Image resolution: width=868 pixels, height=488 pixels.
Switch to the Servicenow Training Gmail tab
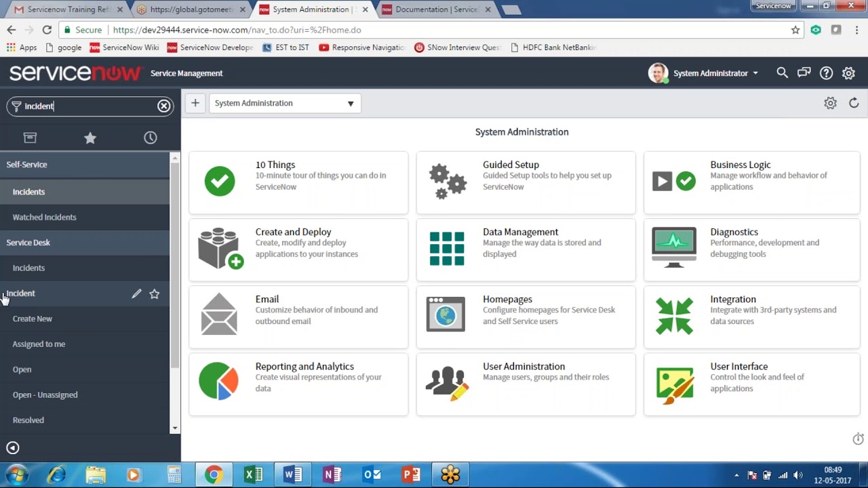click(68, 9)
